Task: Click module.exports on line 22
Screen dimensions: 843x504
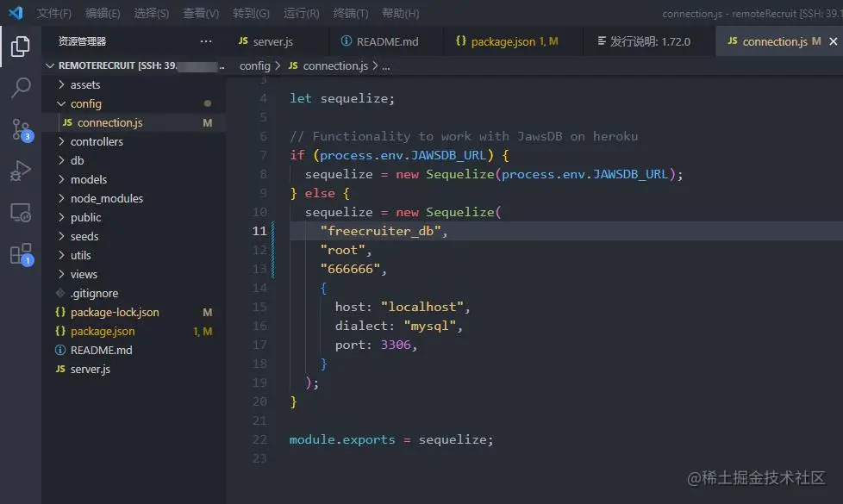Action: click(x=342, y=439)
